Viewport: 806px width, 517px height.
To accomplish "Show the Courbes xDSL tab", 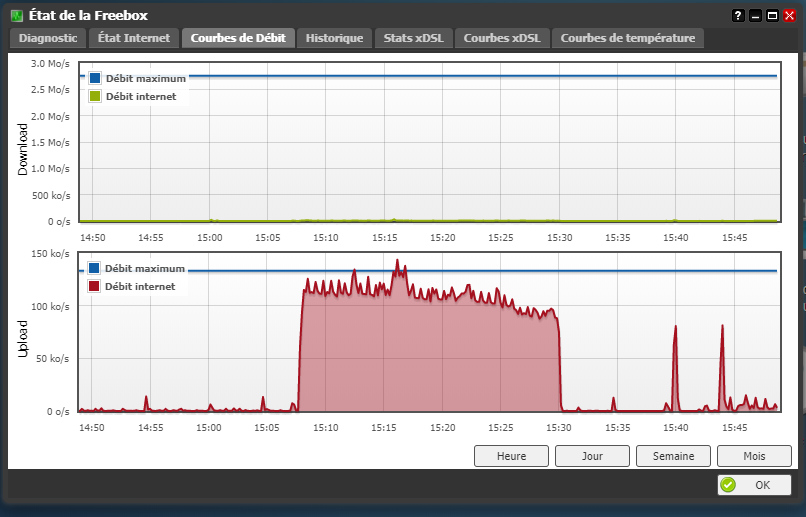I will click(x=502, y=38).
